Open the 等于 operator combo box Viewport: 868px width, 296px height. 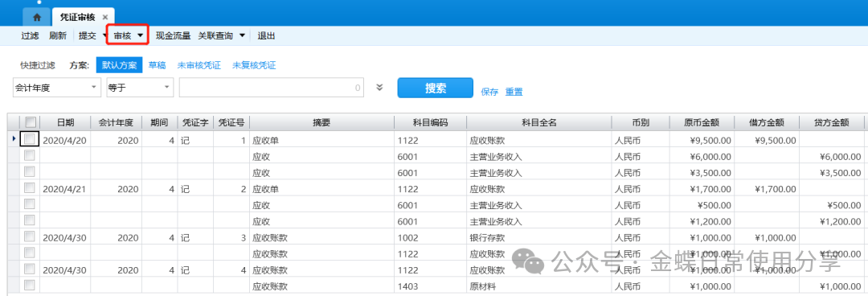140,88
